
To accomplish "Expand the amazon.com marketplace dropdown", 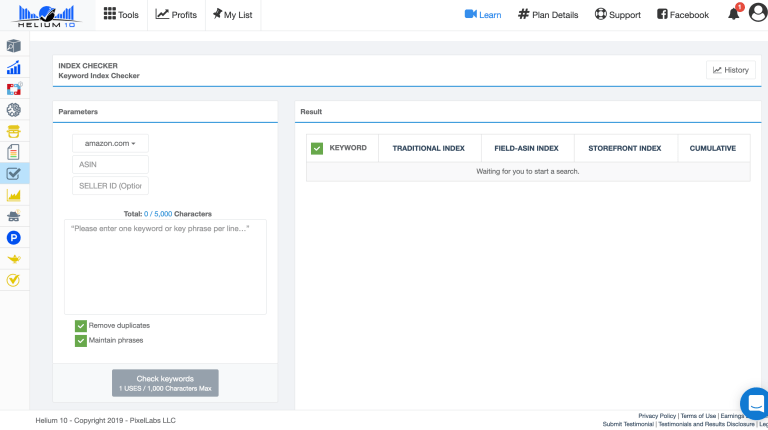I will (x=110, y=143).
